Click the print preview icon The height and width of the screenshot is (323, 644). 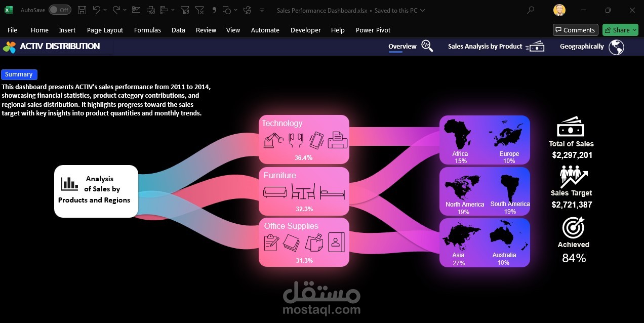click(x=150, y=10)
